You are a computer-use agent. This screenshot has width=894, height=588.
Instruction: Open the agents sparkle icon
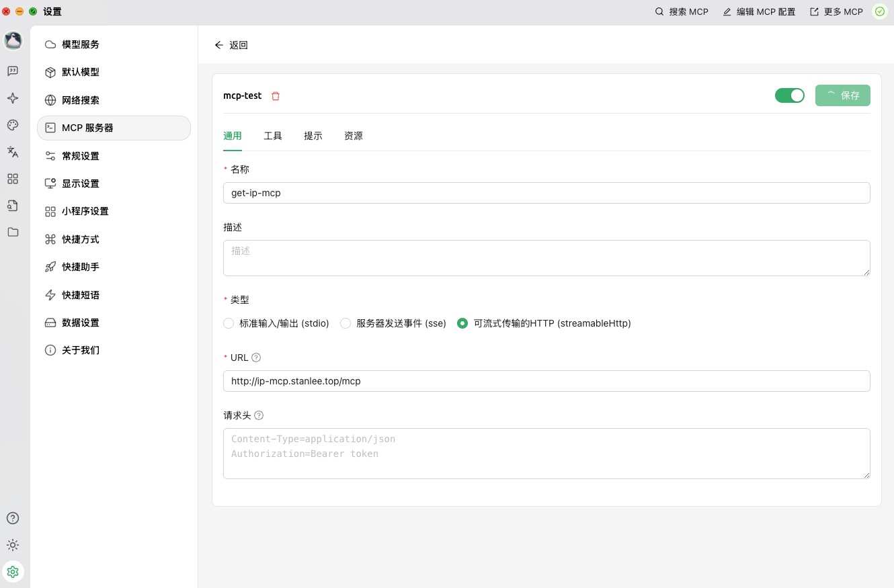point(13,98)
